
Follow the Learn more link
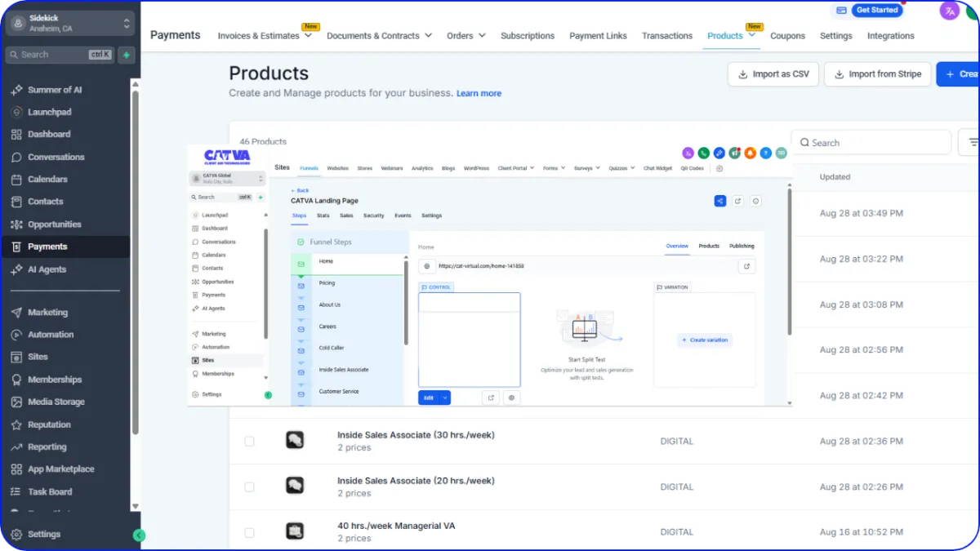(x=479, y=94)
